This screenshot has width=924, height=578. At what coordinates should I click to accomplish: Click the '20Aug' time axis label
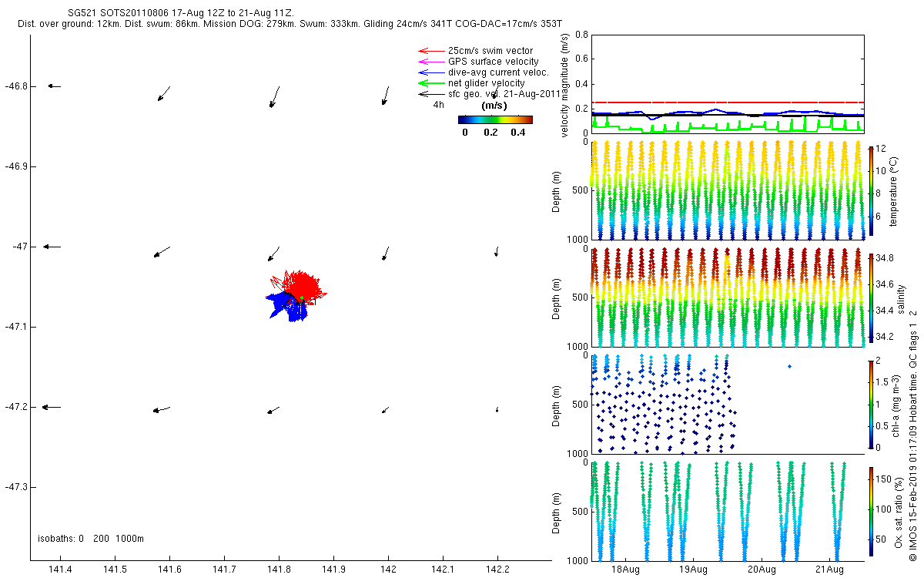761,570
